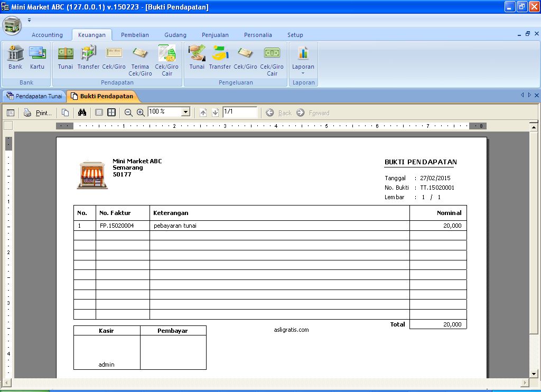541x392 pixels.
Task: Open the zoom percentage dropdown
Action: (x=185, y=112)
